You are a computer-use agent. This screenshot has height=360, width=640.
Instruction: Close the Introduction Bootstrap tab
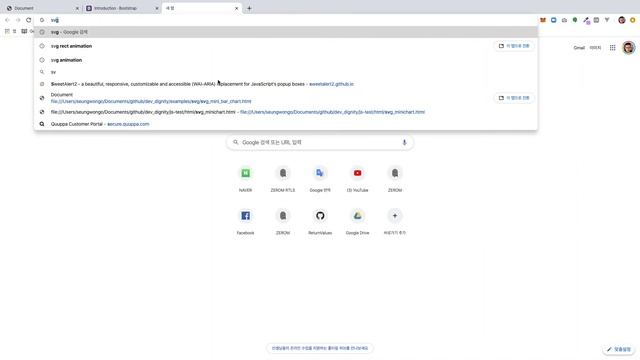point(157,8)
